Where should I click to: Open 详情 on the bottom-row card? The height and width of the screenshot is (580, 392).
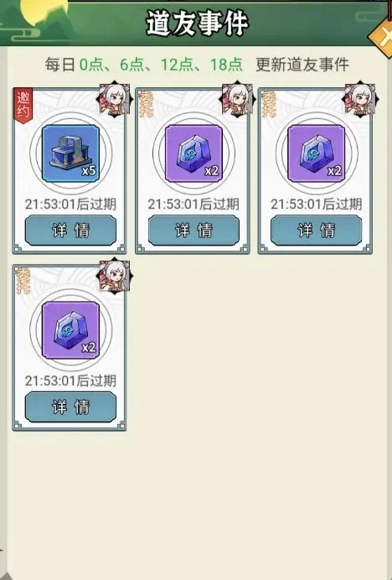(x=70, y=407)
